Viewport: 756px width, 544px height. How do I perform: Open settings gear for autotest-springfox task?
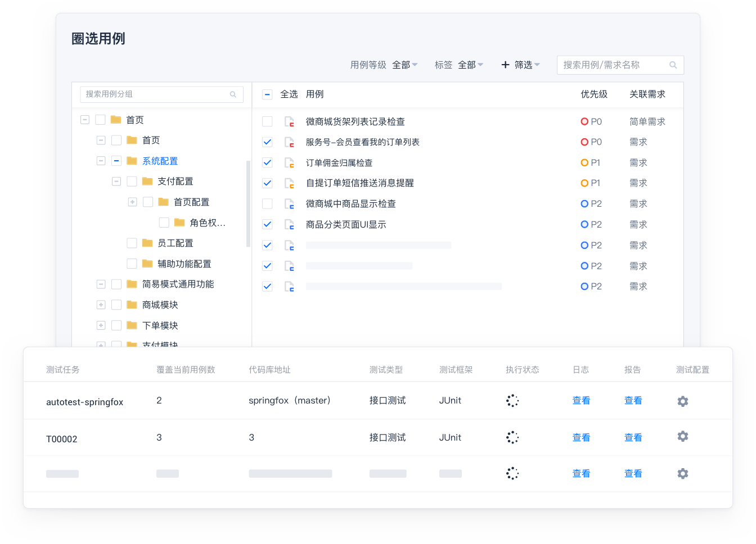(x=682, y=401)
